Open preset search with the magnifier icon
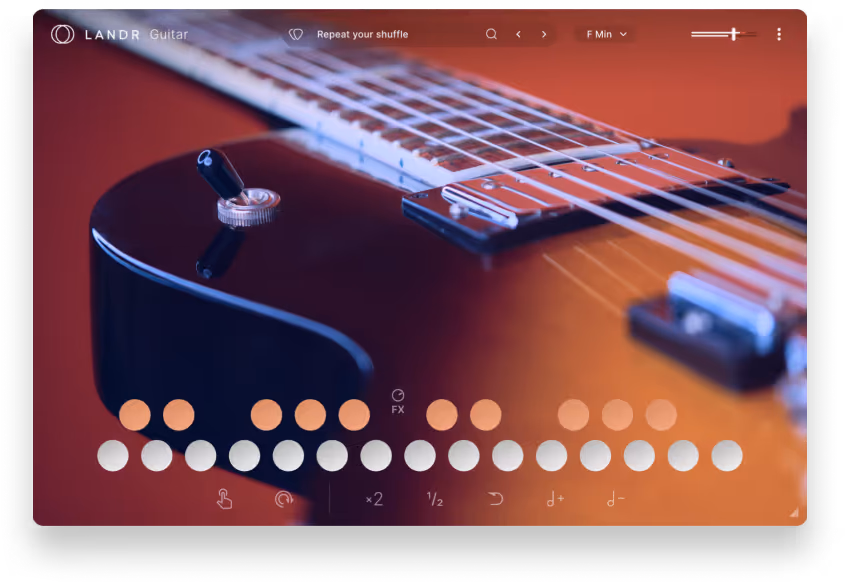The width and height of the screenshot is (845, 582). point(491,34)
